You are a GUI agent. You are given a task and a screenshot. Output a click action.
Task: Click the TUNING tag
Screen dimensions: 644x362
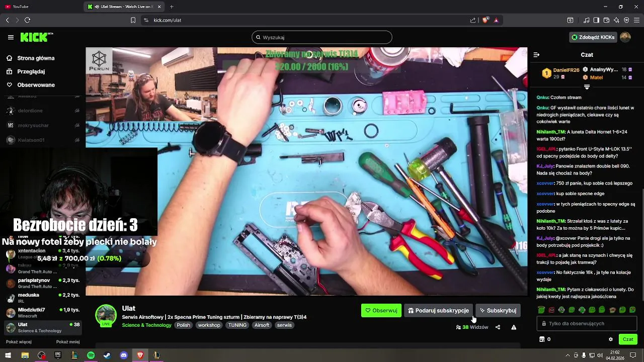point(237,325)
